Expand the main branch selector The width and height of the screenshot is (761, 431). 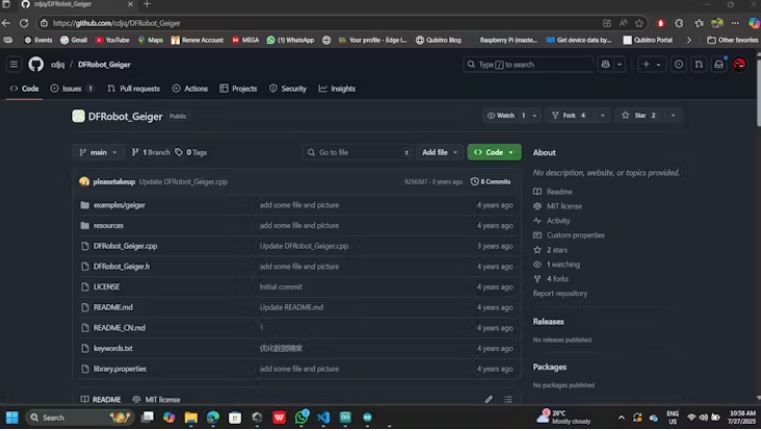(x=99, y=152)
